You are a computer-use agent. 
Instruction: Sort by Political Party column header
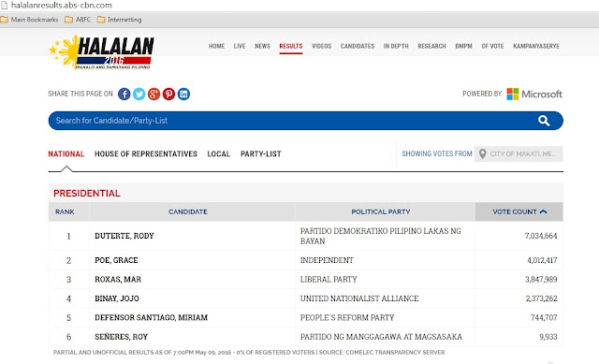tap(381, 211)
